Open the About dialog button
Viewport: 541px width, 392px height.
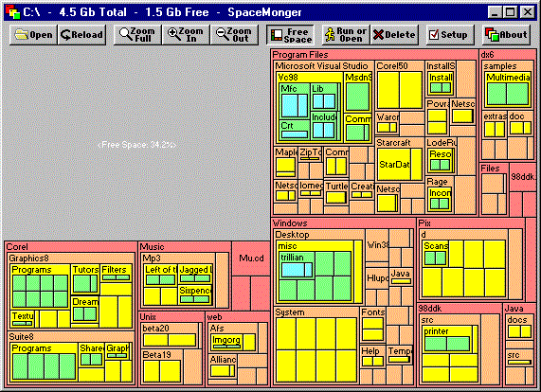506,35
